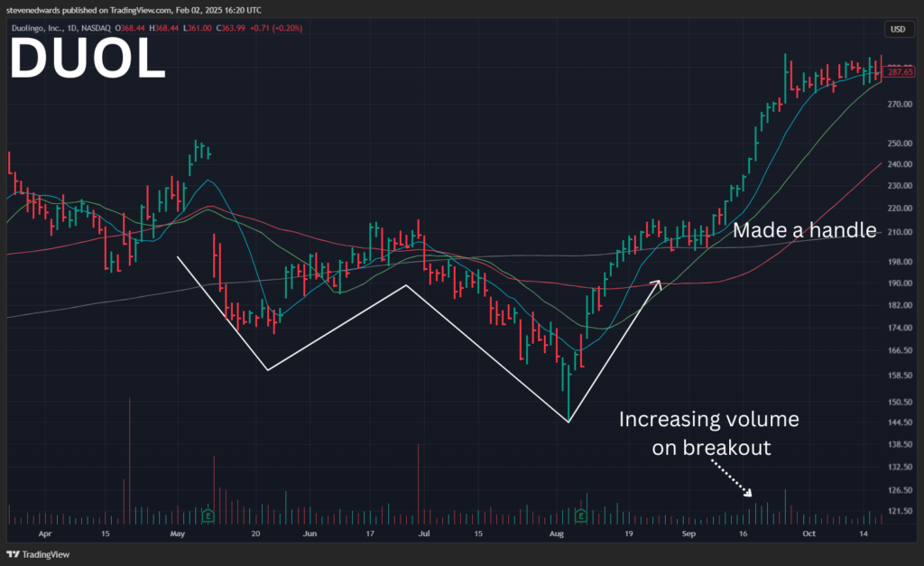Select the open value O368.44

coord(130,28)
